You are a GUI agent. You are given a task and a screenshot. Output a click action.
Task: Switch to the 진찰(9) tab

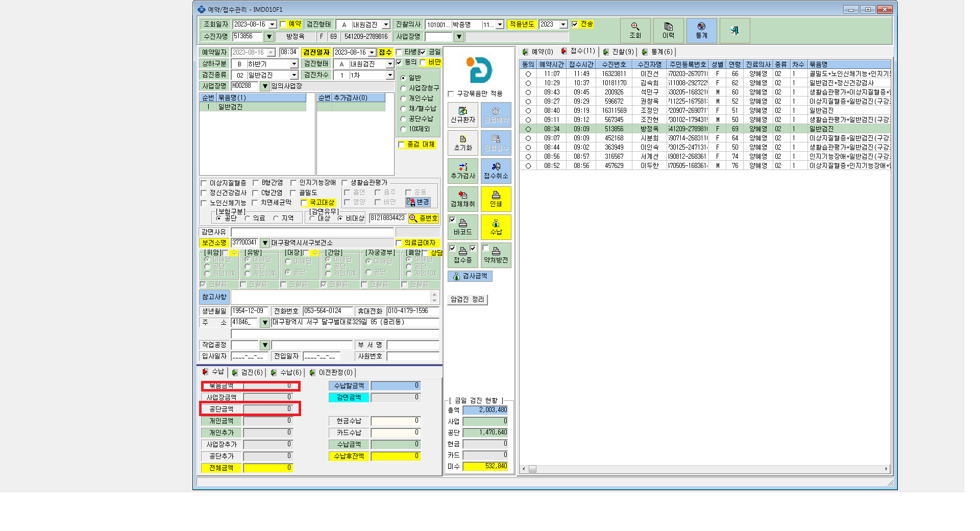[x=618, y=52]
